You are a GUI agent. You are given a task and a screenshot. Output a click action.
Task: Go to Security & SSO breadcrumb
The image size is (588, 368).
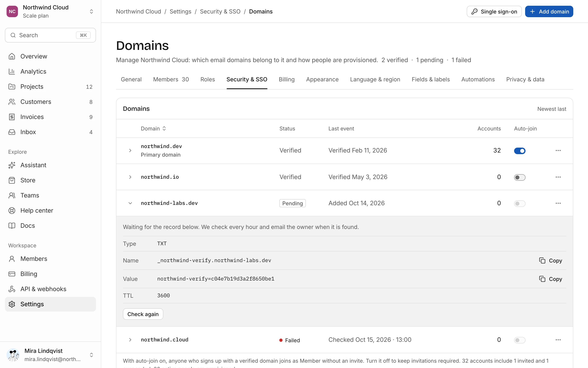coord(220,11)
